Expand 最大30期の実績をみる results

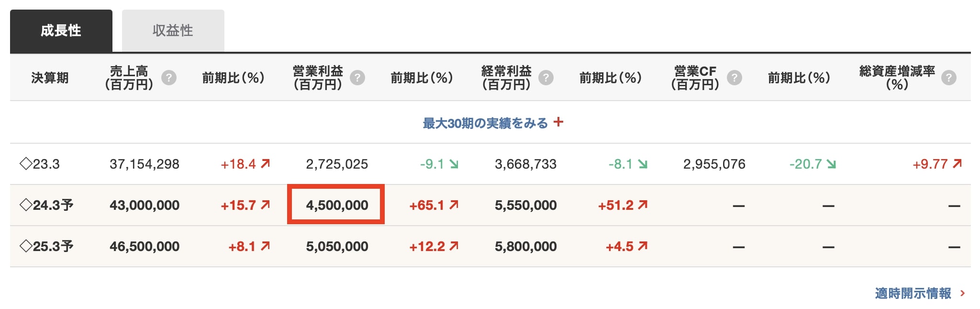pos(485,123)
